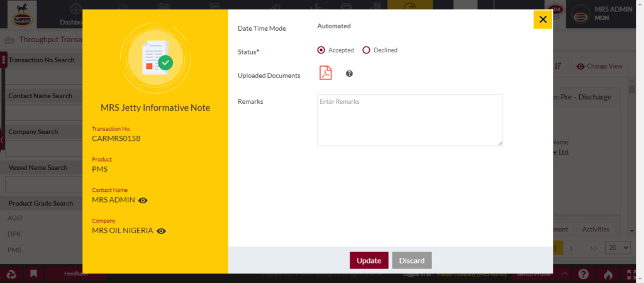Image resolution: width=644 pixels, height=283 pixels.
Task: Open the Feedback button in bottom bar
Action: [75, 274]
